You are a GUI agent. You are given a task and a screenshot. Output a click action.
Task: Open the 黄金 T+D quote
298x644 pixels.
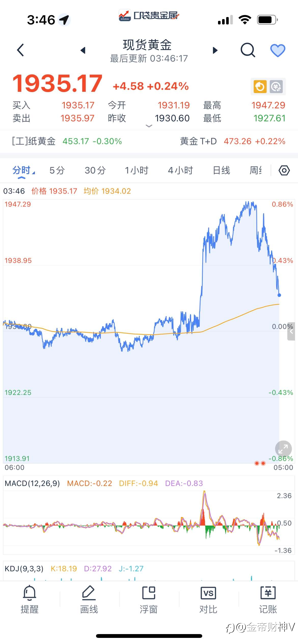click(233, 141)
